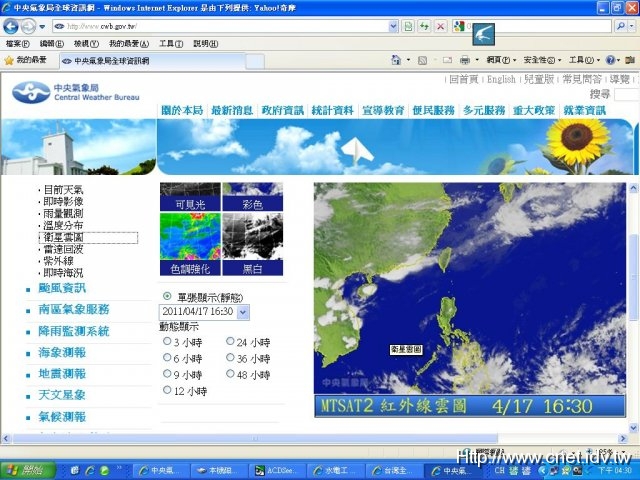
Task: Click the refresh page icon in address bar
Action: click(x=424, y=25)
